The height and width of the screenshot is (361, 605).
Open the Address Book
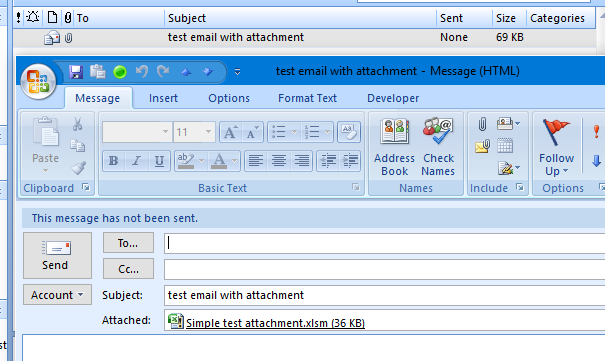point(394,147)
